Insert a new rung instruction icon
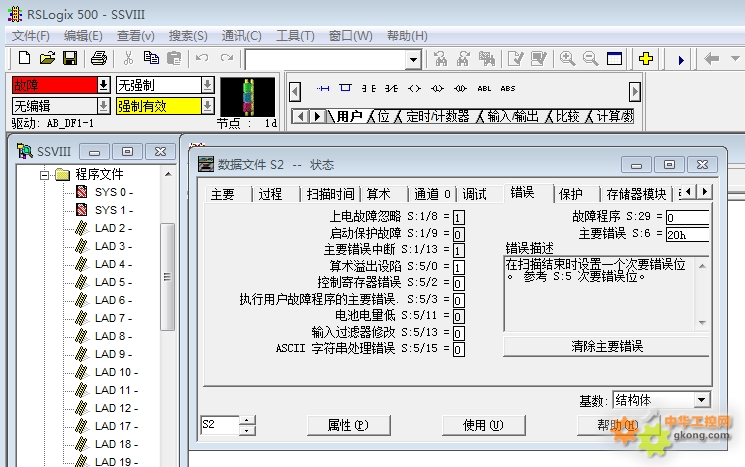The image size is (745, 467). coord(323,88)
